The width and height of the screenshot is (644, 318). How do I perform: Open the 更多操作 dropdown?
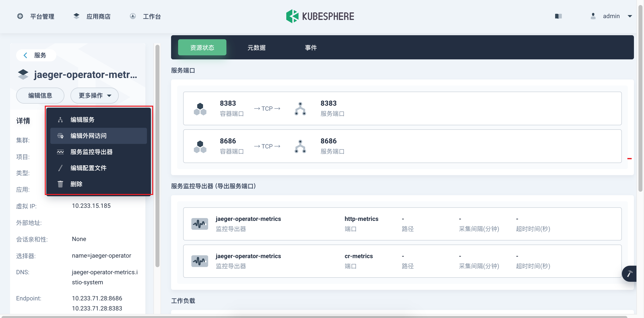pyautogui.click(x=94, y=96)
